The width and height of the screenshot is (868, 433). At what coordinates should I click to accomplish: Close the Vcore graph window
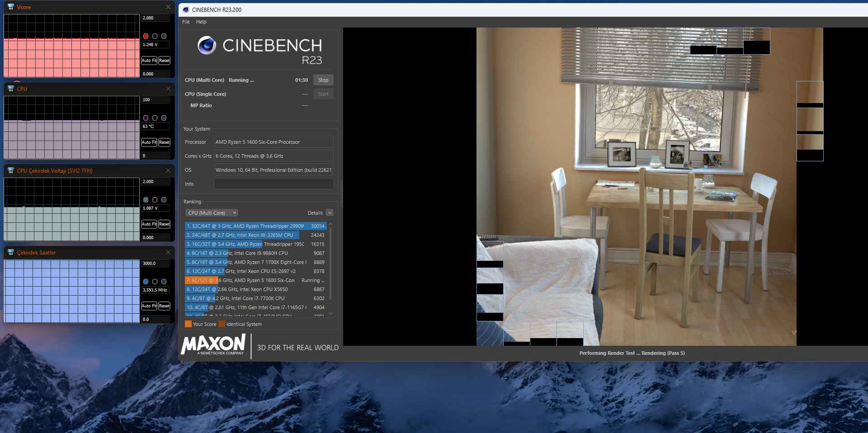click(x=168, y=7)
